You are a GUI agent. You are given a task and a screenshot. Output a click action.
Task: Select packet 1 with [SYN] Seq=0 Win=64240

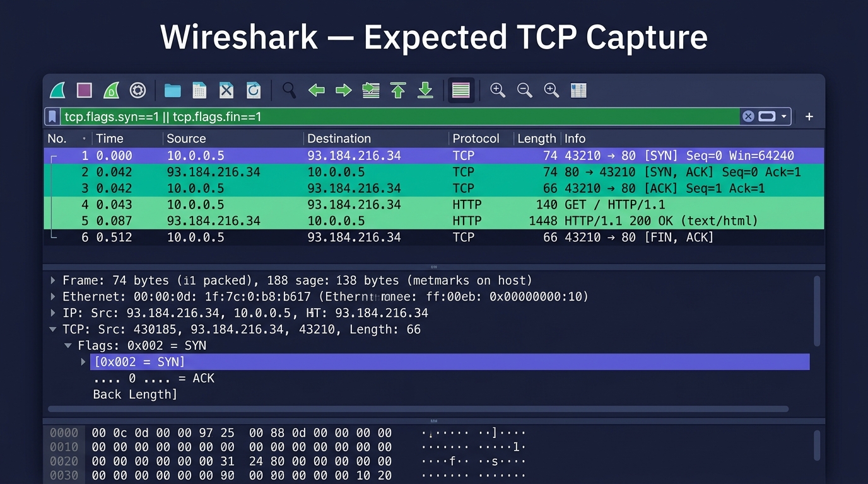click(434, 156)
